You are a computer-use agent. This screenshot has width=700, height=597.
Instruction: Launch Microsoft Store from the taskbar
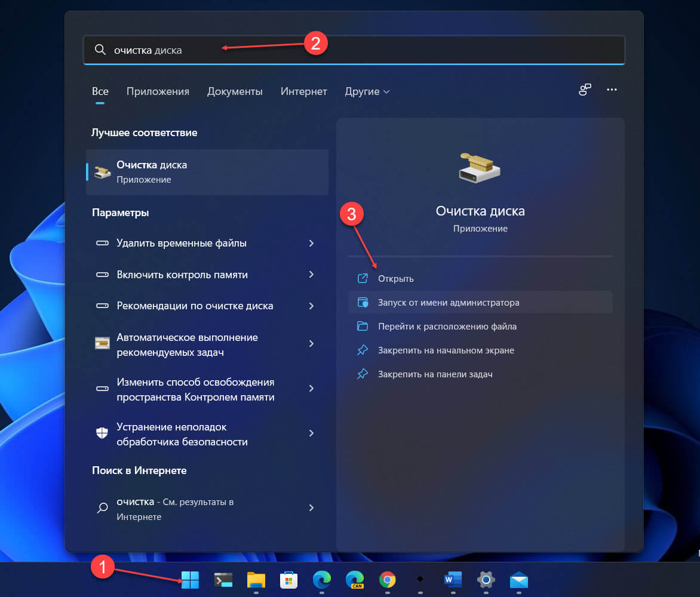tap(289, 580)
